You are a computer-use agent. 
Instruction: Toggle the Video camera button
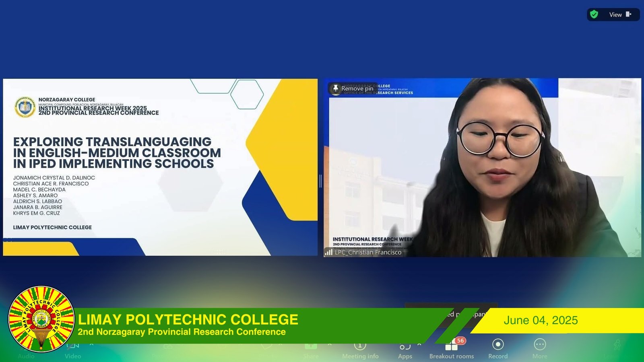73,349
